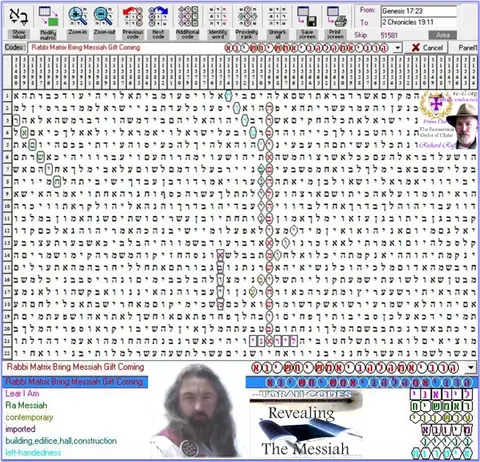Open the Additional code tool
The width and height of the screenshot is (480, 462).
click(x=188, y=22)
